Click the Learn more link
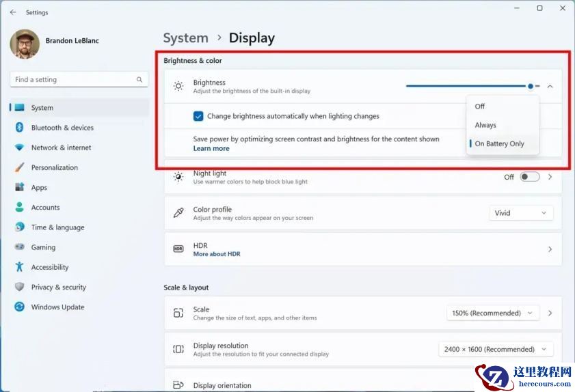The width and height of the screenshot is (575, 392). [211, 148]
